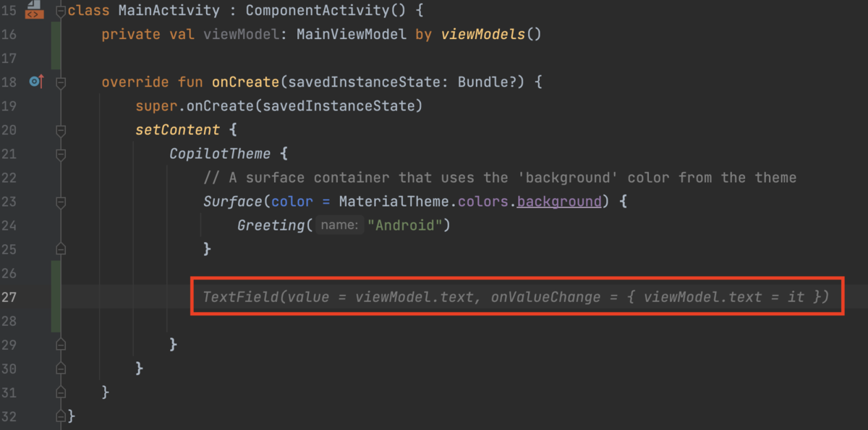This screenshot has width=868, height=430.
Task: Click the viewModels() delegate call
Action: 490,34
